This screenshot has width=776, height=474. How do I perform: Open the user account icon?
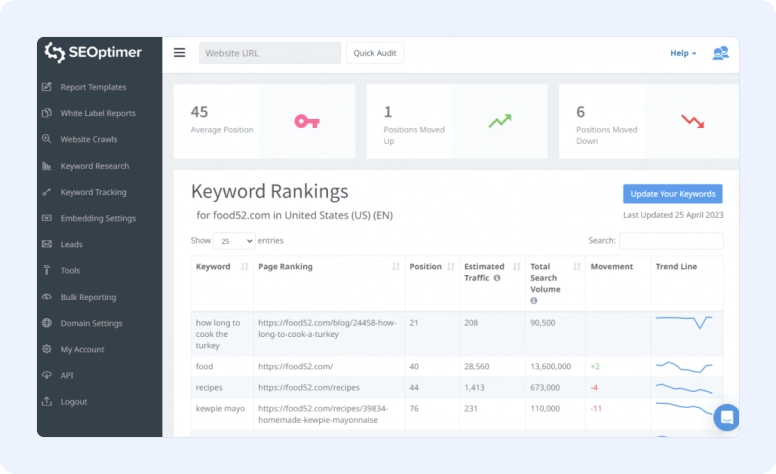720,53
